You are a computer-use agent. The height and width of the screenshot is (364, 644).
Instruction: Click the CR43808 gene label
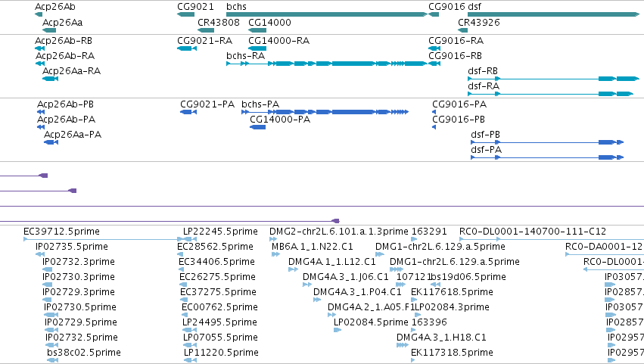click(x=219, y=22)
